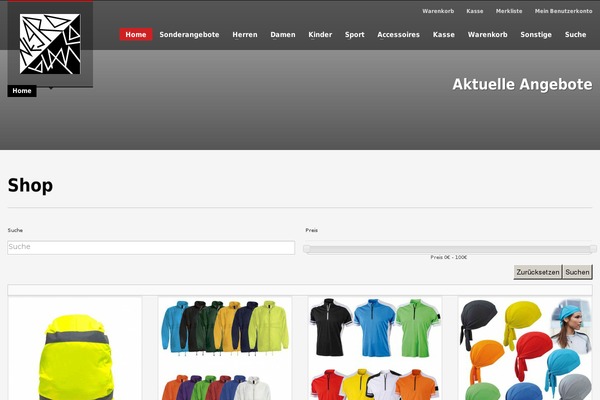Open the yellow reflective backpack cover product
The height and width of the screenshot is (400, 600).
[75, 348]
